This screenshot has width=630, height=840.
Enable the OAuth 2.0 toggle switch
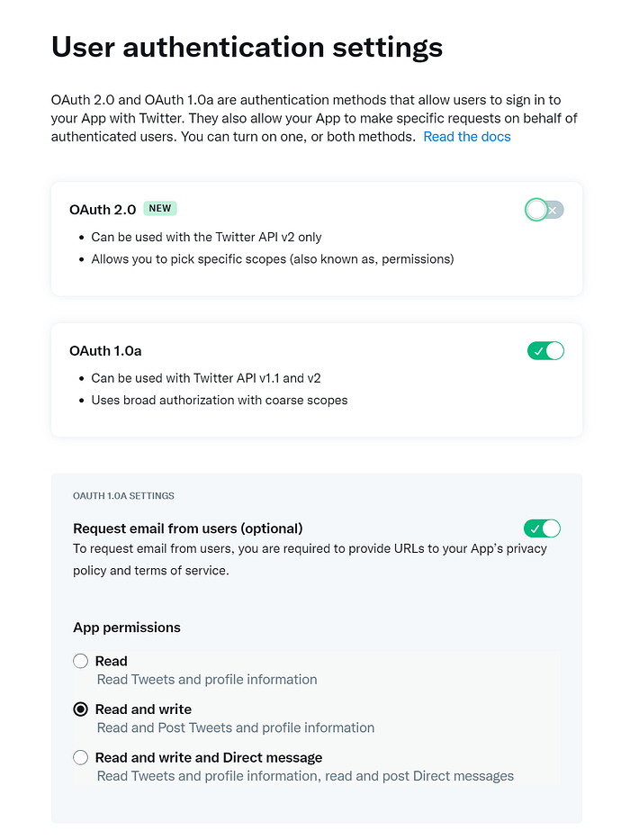point(544,210)
